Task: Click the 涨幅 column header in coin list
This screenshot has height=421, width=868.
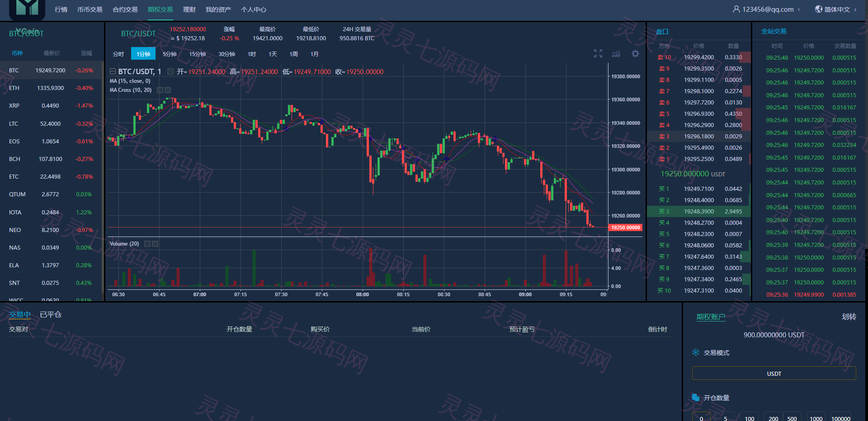Action: click(x=86, y=53)
